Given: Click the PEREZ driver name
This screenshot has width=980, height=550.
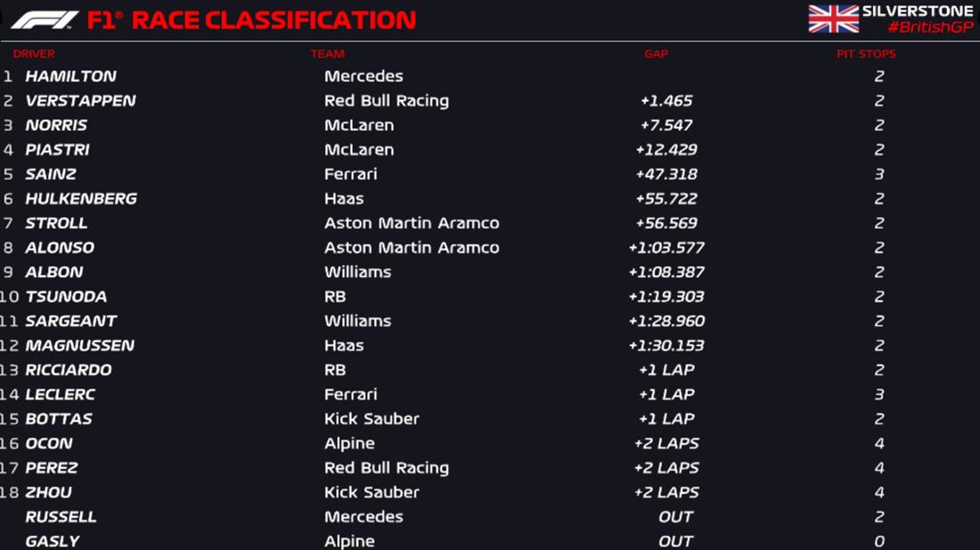Looking at the screenshot, I should coord(52,468).
